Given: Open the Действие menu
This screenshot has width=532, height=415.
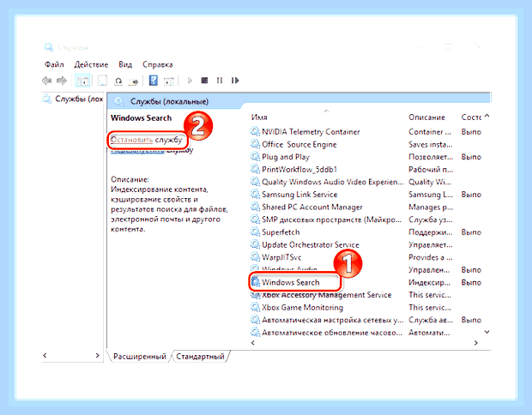Looking at the screenshot, I should coord(91,64).
